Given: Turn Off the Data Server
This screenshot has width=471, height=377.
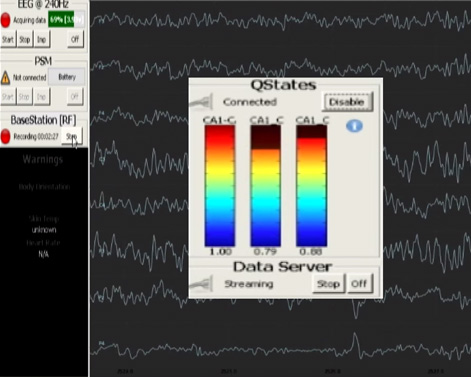Looking at the screenshot, I should click(359, 284).
